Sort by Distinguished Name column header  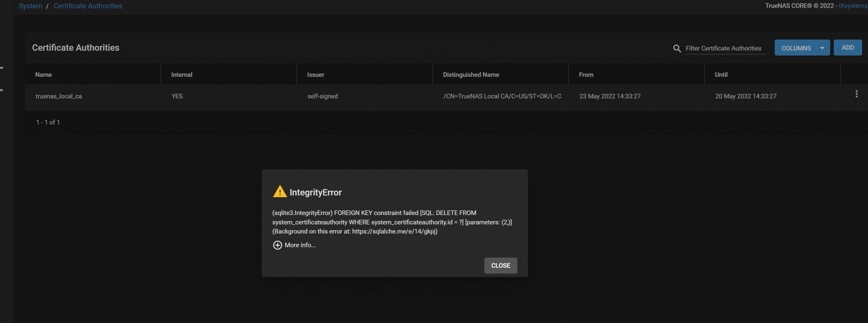tap(471, 75)
